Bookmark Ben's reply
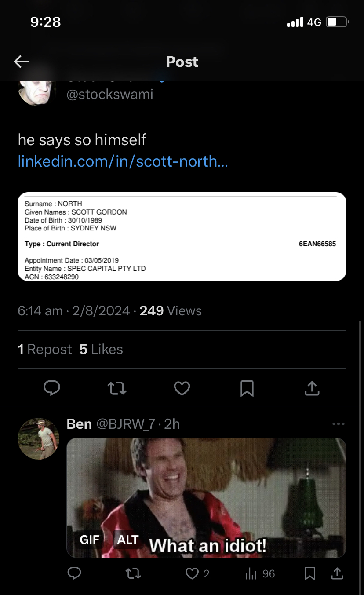Image resolution: width=364 pixels, height=595 pixels. pyautogui.click(x=310, y=573)
